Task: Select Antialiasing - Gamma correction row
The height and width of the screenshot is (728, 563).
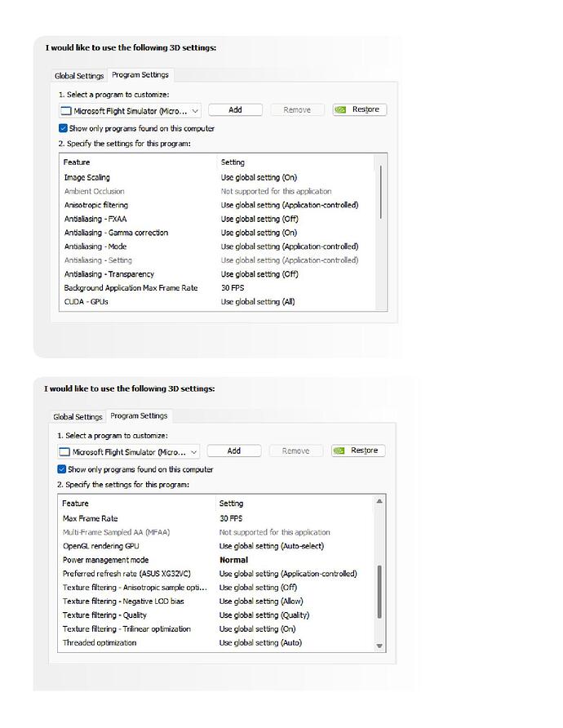Action: tap(216, 233)
